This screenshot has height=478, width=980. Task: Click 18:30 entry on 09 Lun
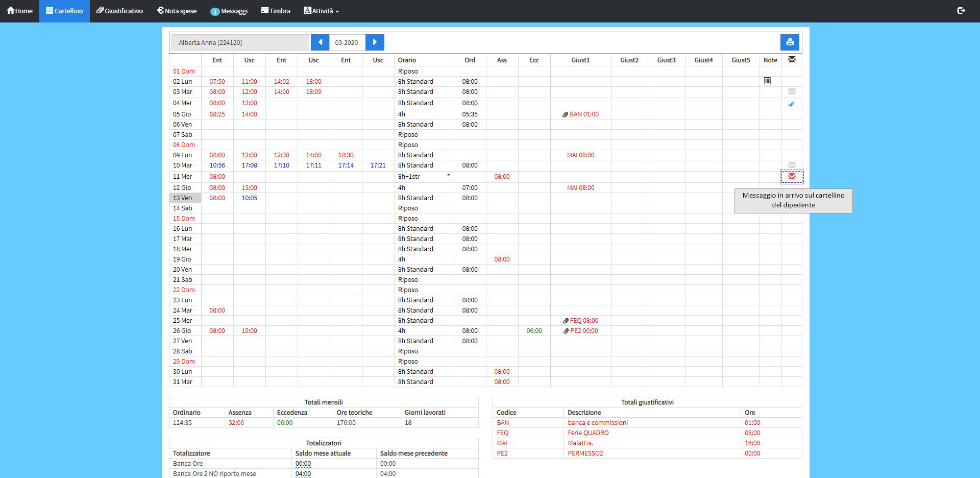coord(346,155)
